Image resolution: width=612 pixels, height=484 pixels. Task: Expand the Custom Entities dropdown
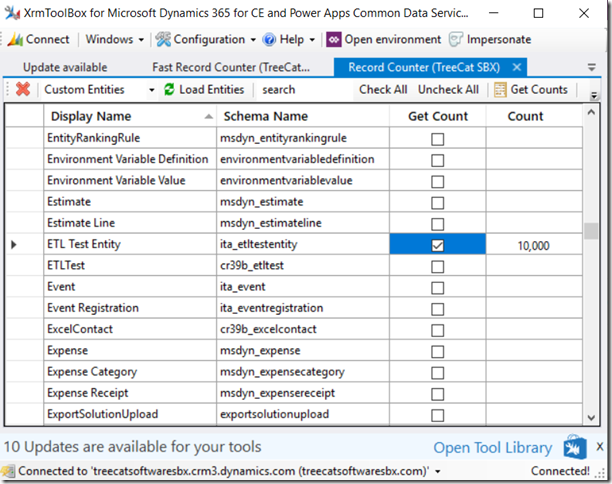[x=151, y=90]
